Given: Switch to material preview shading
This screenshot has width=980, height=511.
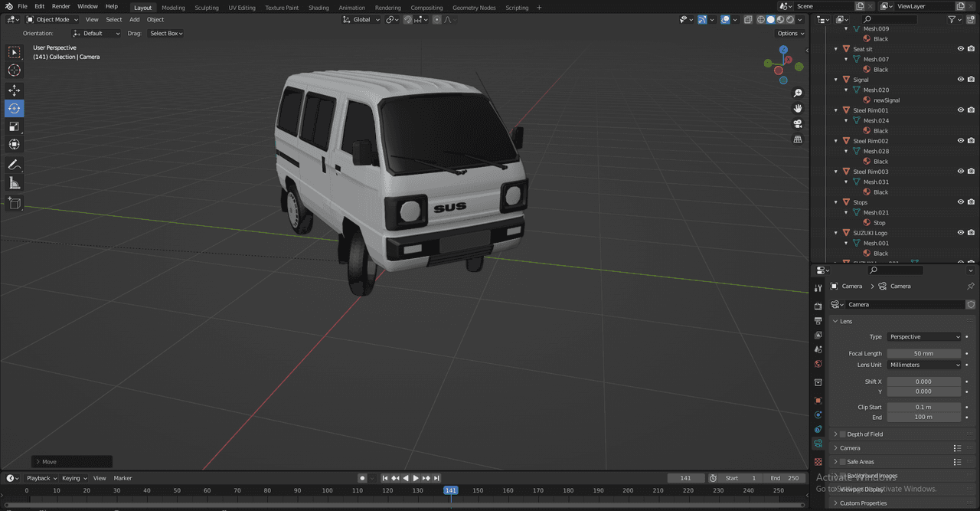Looking at the screenshot, I should [x=780, y=19].
